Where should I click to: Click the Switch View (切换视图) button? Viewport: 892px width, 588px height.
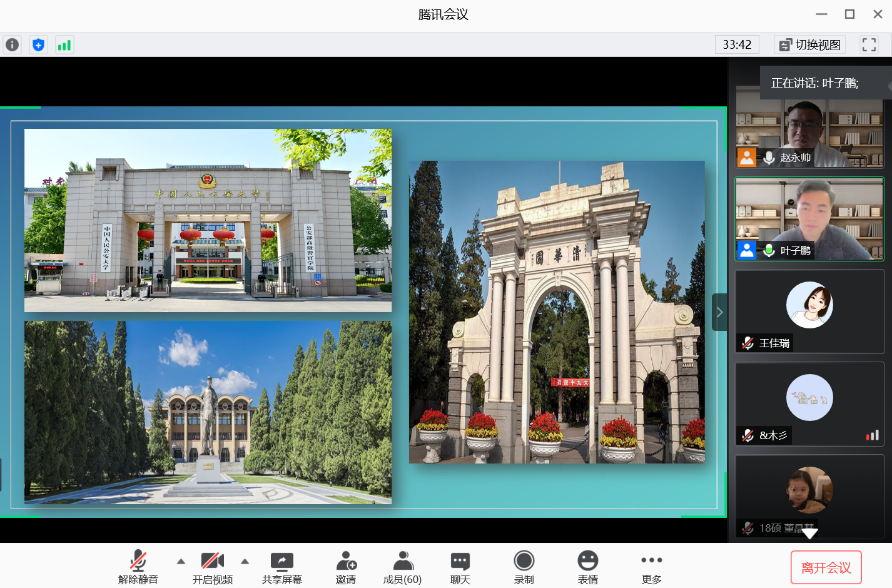click(810, 44)
